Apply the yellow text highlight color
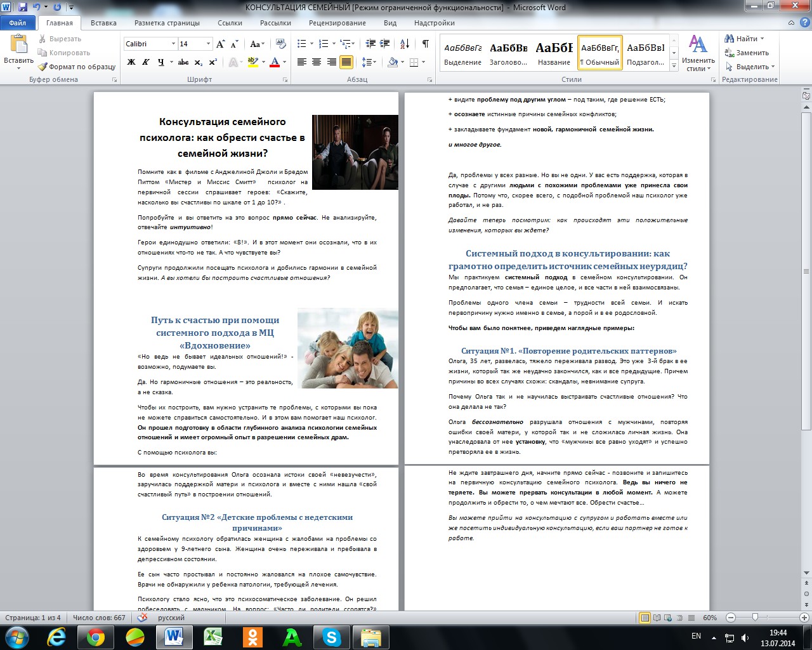 252,62
